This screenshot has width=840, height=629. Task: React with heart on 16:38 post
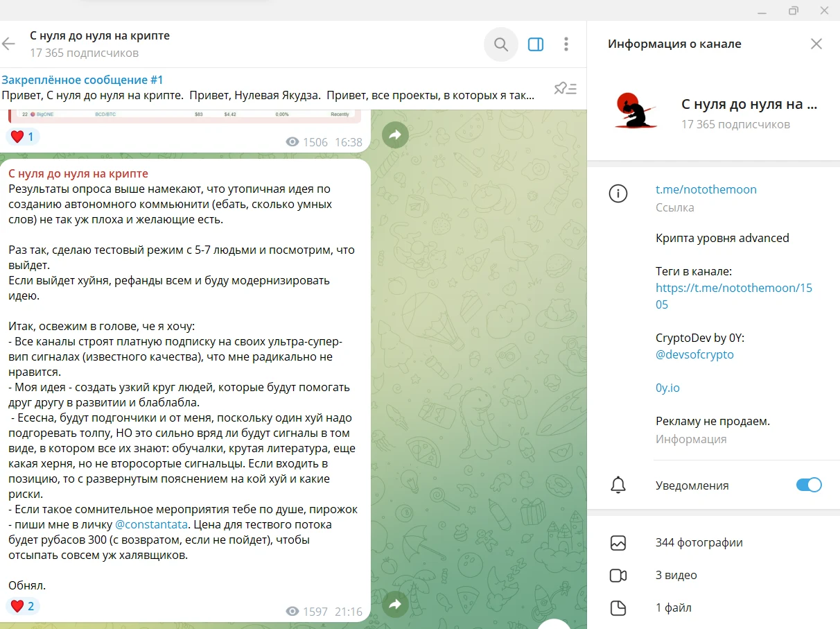23,137
